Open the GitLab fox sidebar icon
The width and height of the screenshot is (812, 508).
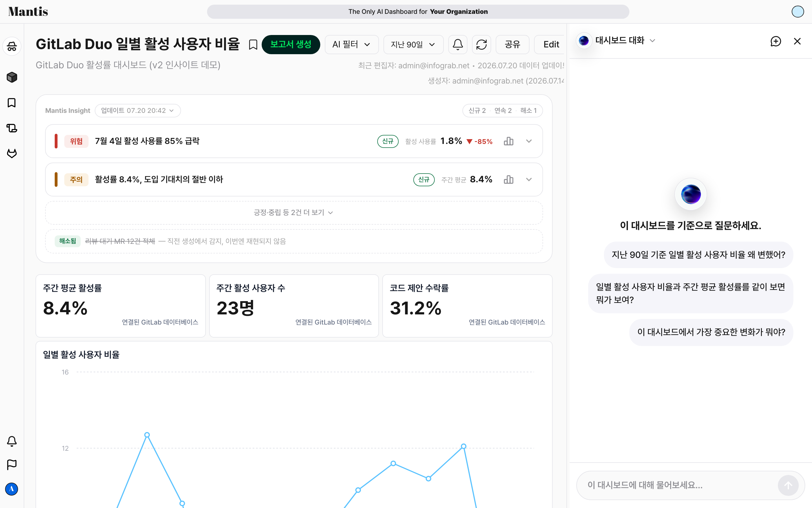[x=12, y=154]
